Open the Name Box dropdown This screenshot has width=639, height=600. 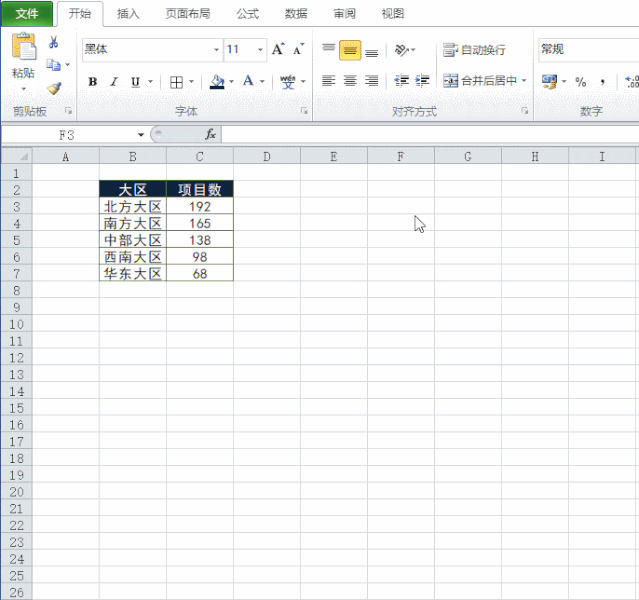click(x=141, y=135)
